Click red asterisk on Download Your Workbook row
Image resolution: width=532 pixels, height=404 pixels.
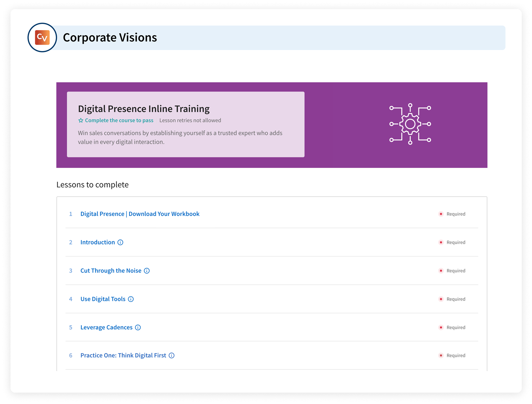point(441,214)
